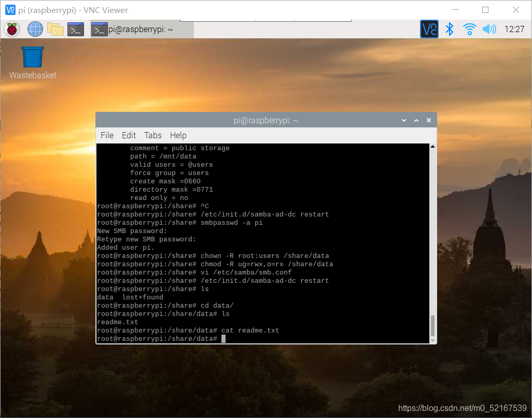The height and width of the screenshot is (418, 532).
Task: Open the terminal Help menu
Action: tap(178, 135)
